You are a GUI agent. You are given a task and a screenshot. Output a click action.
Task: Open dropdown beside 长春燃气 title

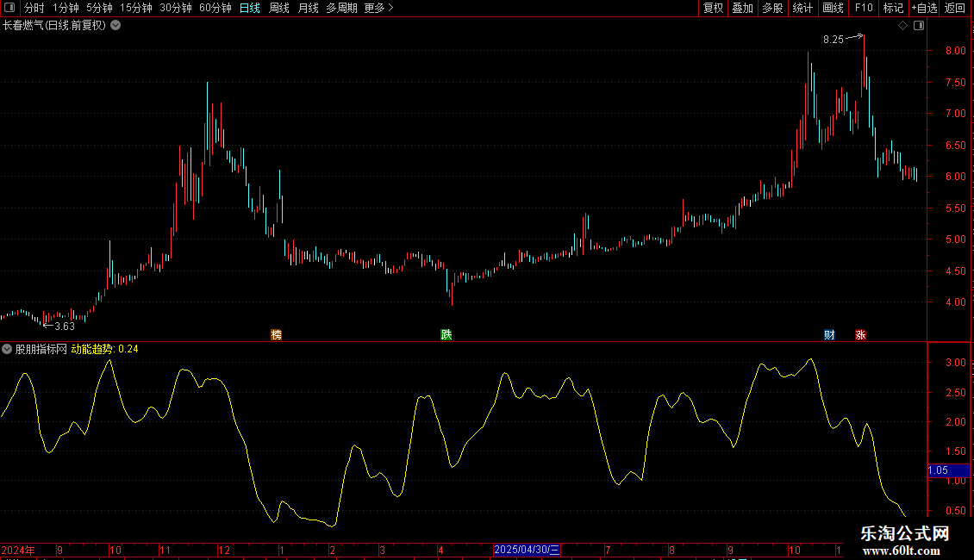[x=116, y=26]
